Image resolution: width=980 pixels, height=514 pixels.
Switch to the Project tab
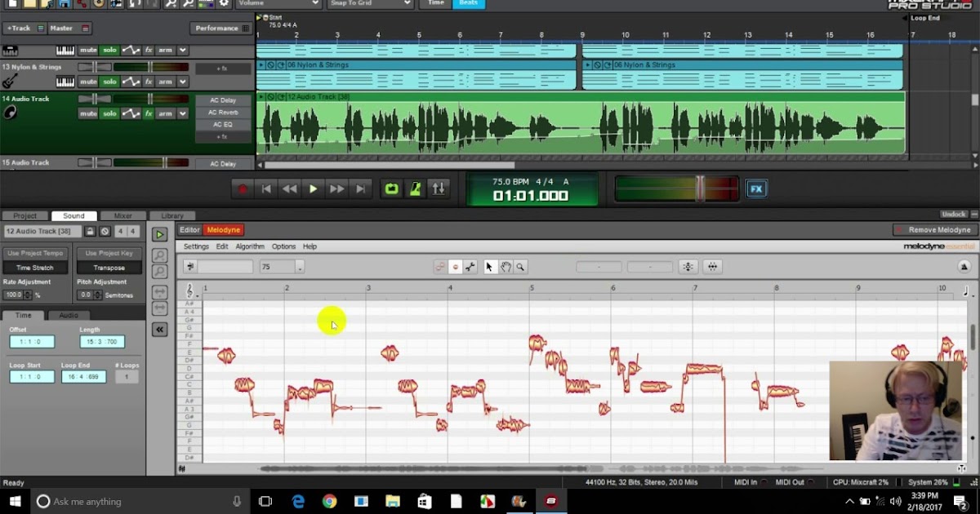coord(24,216)
